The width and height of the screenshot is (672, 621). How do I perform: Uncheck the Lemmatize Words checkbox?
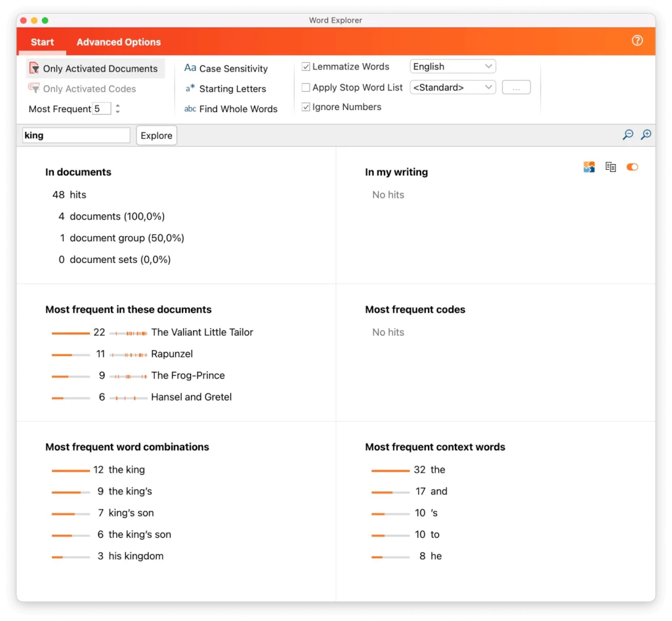(x=306, y=67)
